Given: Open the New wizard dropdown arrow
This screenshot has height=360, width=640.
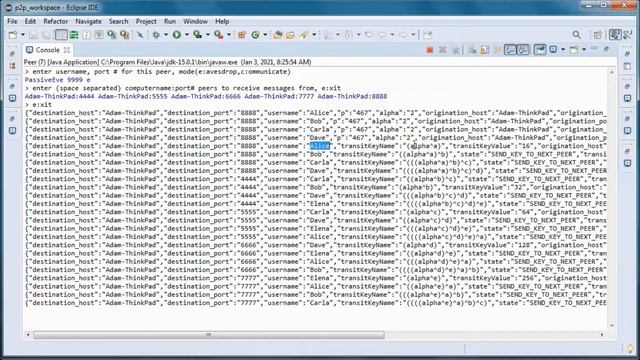Looking at the screenshot, I should point(22,35).
